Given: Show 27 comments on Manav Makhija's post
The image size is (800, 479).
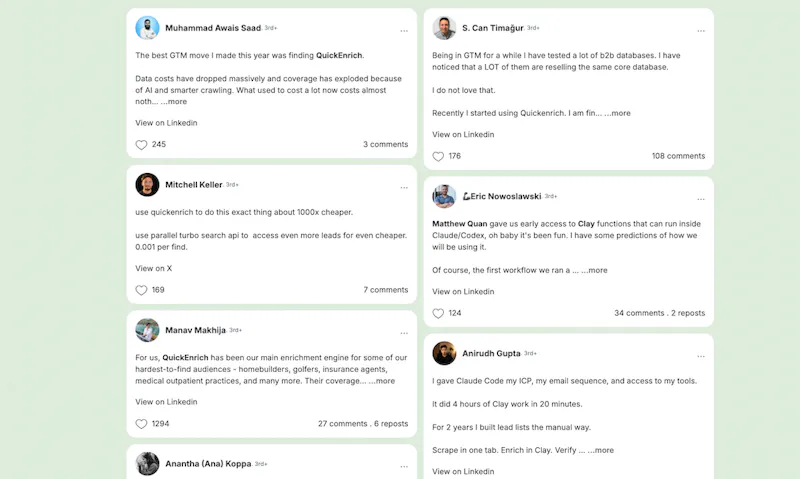Looking at the screenshot, I should (342, 424).
